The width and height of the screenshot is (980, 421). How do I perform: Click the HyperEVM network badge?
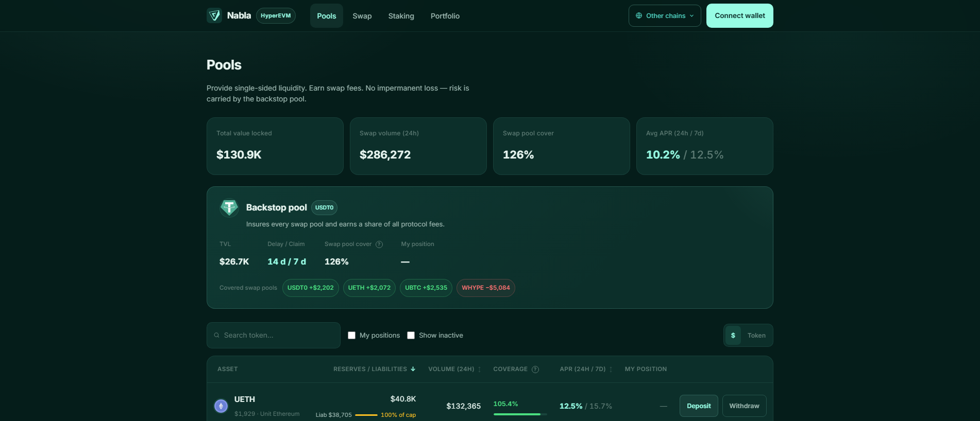276,16
